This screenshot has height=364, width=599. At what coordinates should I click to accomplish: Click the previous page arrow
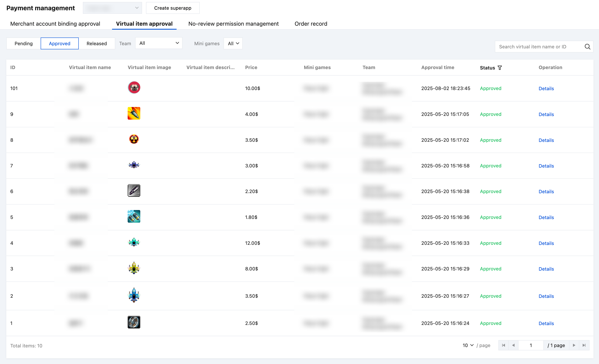[x=513, y=345]
